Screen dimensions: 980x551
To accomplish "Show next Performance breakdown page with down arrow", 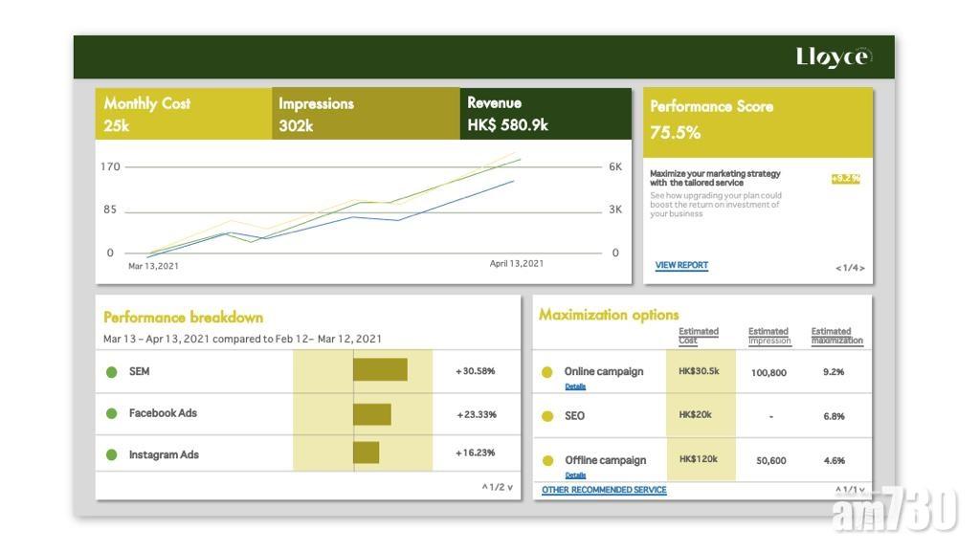I will point(510,488).
